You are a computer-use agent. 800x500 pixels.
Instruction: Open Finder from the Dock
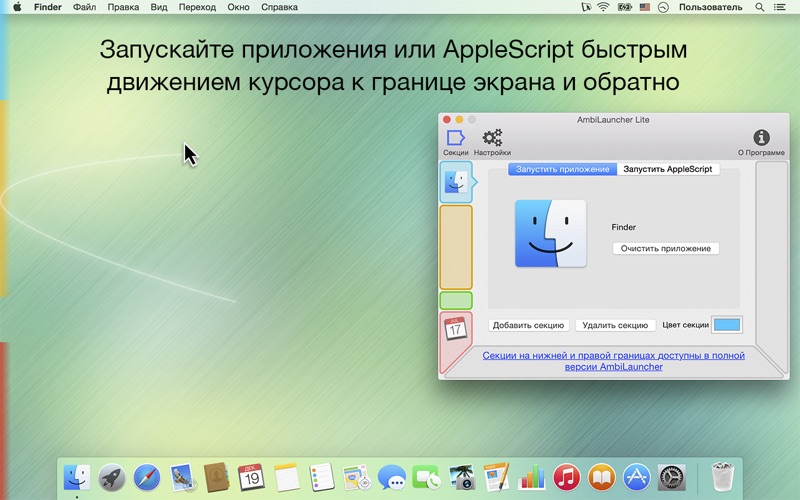tap(77, 478)
